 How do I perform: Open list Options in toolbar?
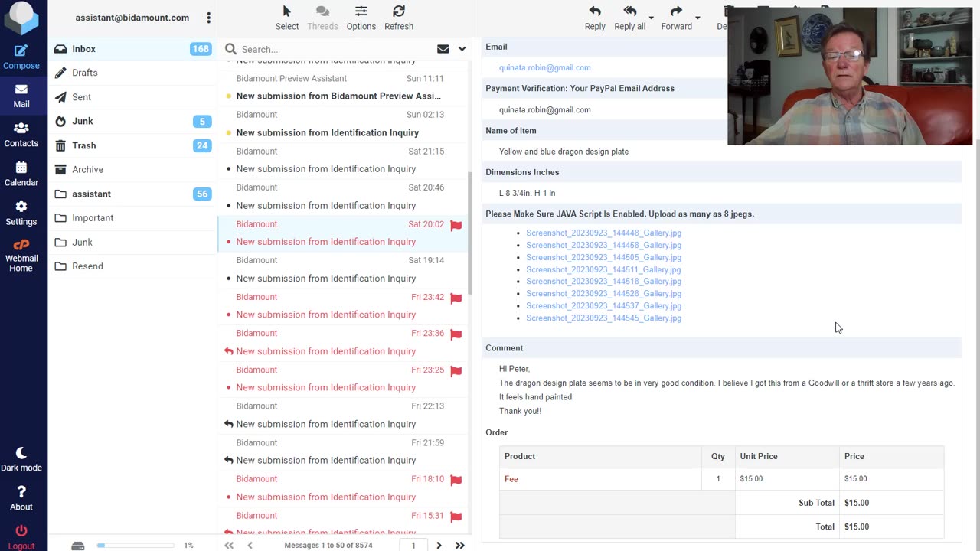pyautogui.click(x=361, y=18)
